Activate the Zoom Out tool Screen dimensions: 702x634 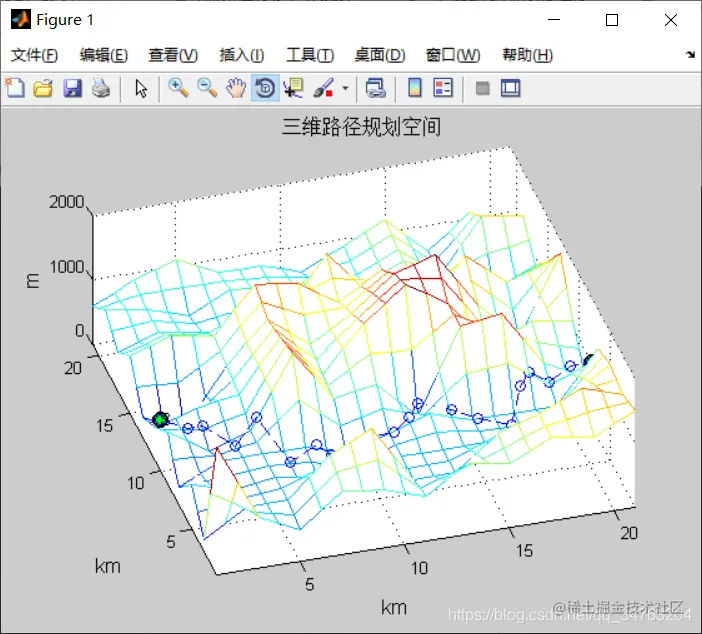207,88
